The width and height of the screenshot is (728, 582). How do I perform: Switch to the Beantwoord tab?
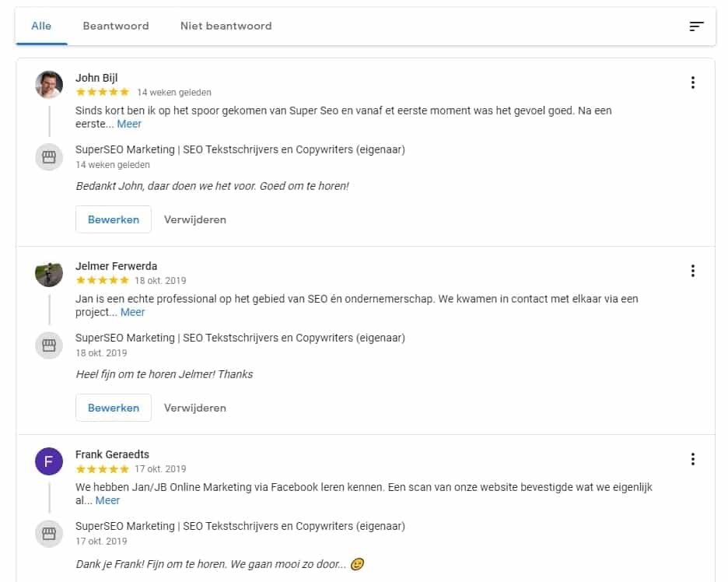coord(116,26)
